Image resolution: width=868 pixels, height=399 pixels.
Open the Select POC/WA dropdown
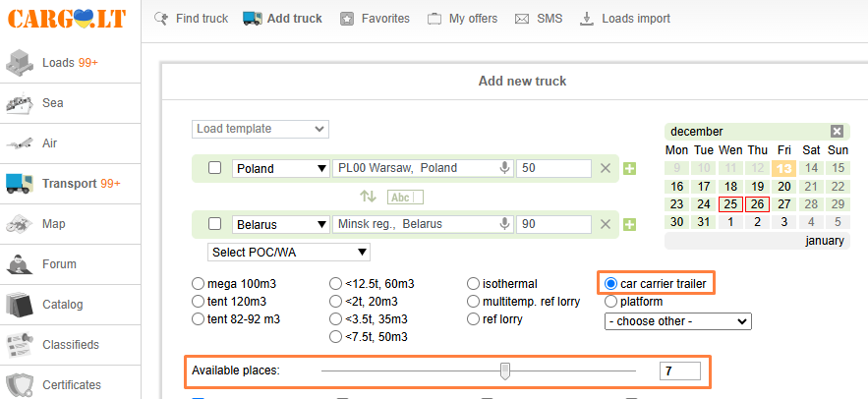(290, 253)
